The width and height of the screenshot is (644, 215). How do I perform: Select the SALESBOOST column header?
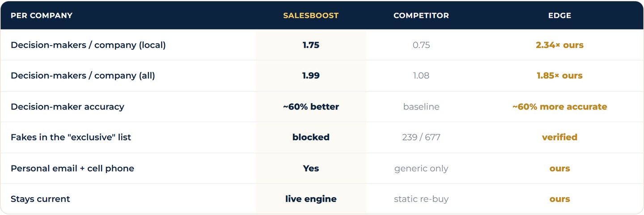311,15
